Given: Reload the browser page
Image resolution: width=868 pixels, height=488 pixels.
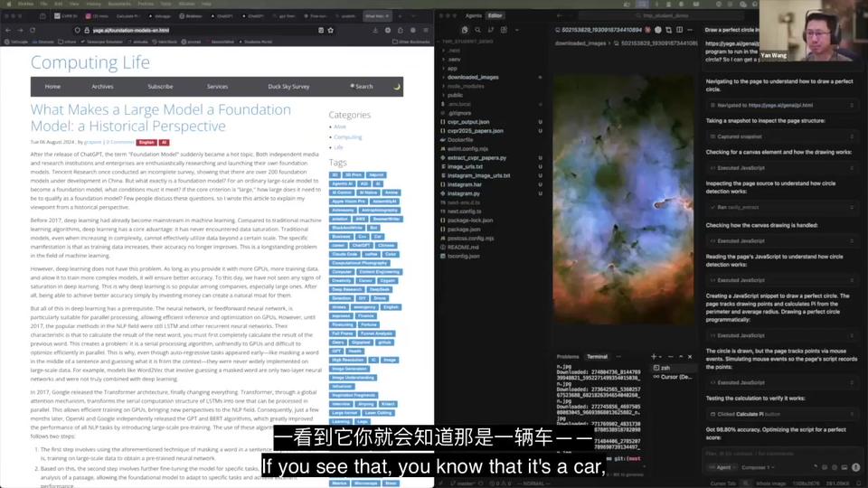Looking at the screenshot, I should [33, 30].
